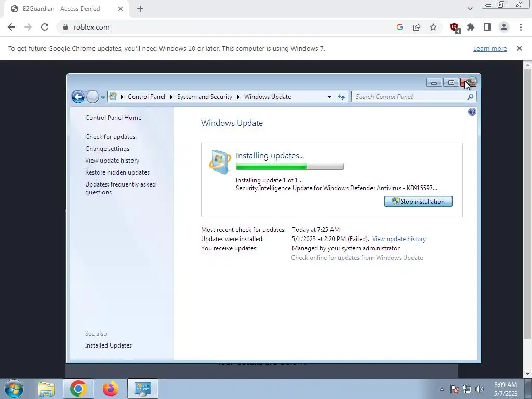Switch to Chrome on taskbar
The height and width of the screenshot is (399, 532).
click(x=78, y=389)
